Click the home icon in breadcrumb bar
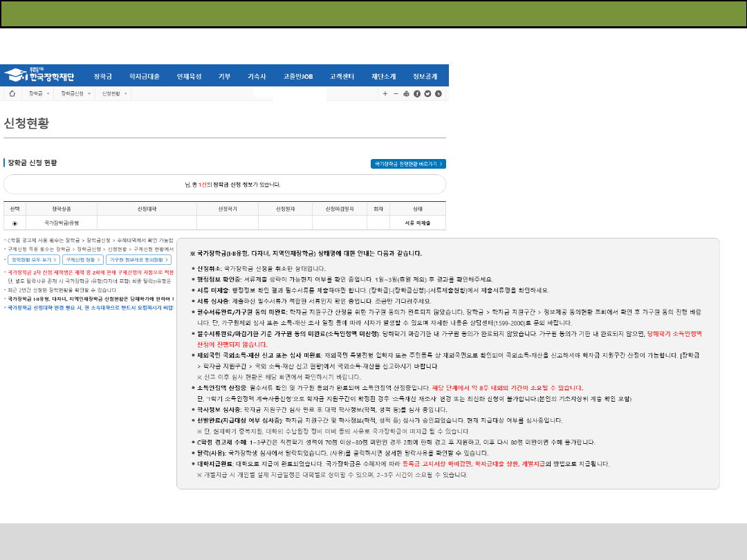The width and height of the screenshot is (747, 560). click(12, 93)
